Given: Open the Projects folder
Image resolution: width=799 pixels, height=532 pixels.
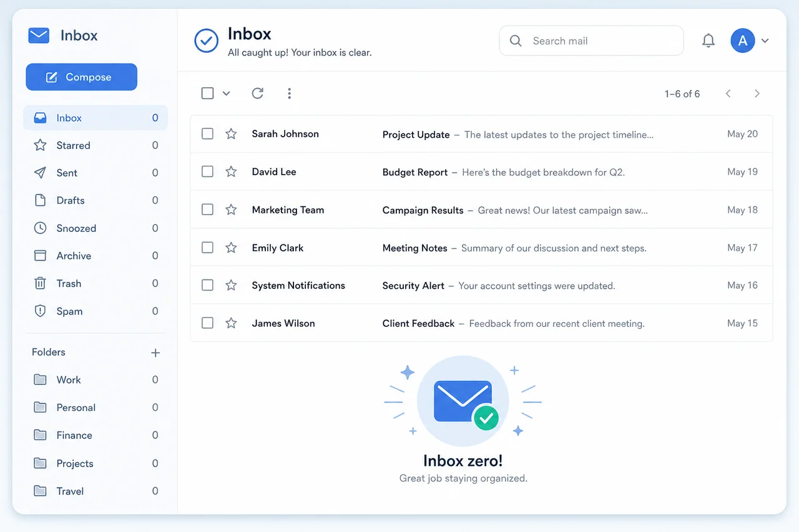Looking at the screenshot, I should pos(96,463).
